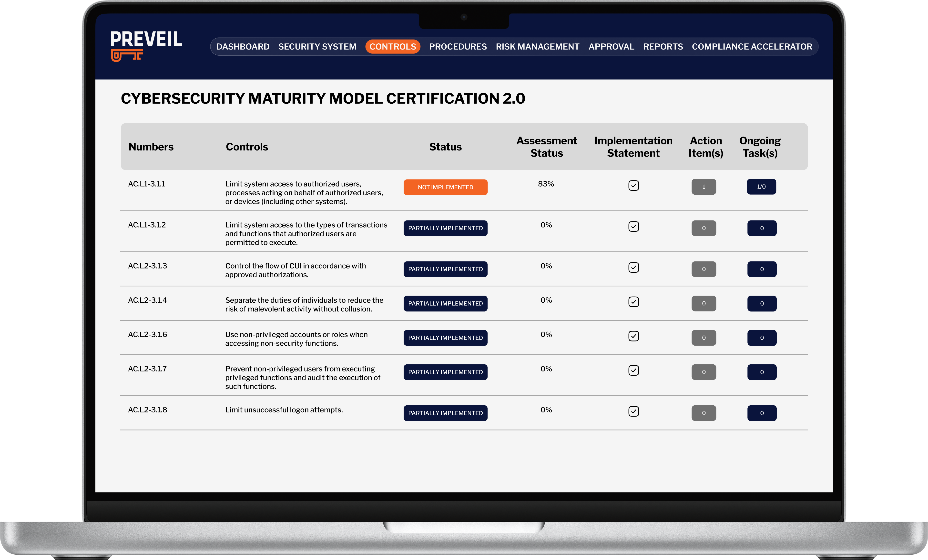Click the 83% assessment status value
928x560 pixels.
coord(546,184)
